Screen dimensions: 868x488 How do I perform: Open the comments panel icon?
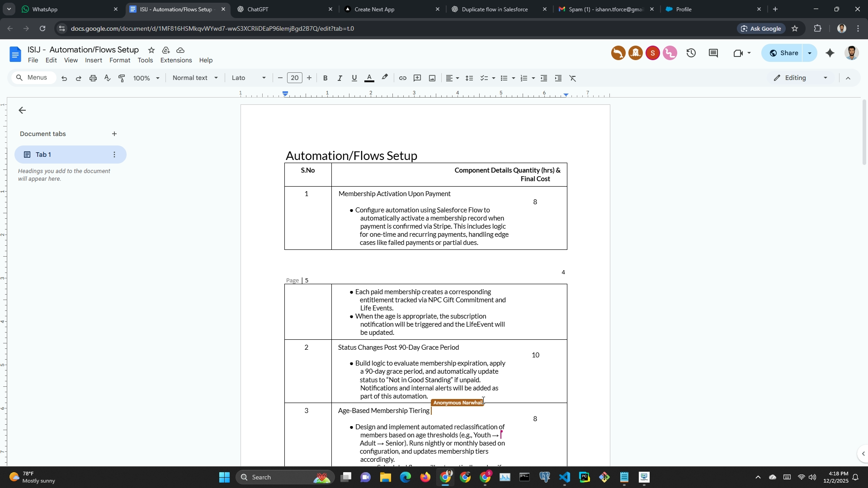pos(713,53)
